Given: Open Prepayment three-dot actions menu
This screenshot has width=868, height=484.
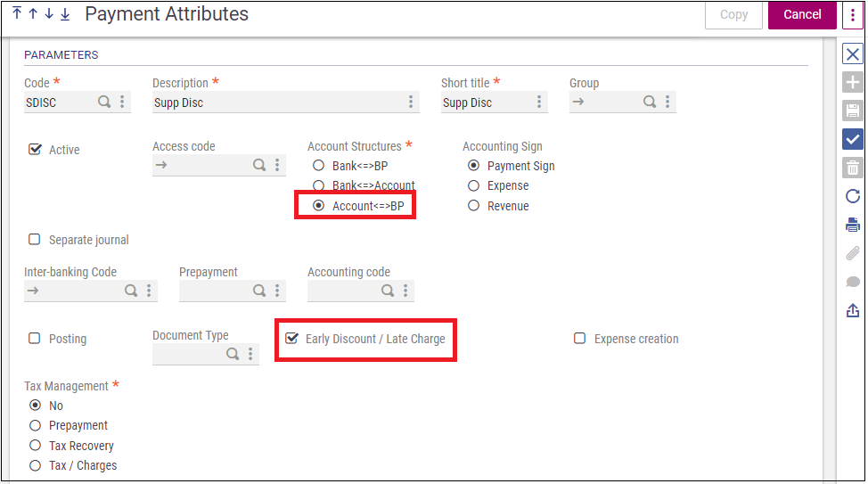Looking at the screenshot, I should (x=277, y=291).
